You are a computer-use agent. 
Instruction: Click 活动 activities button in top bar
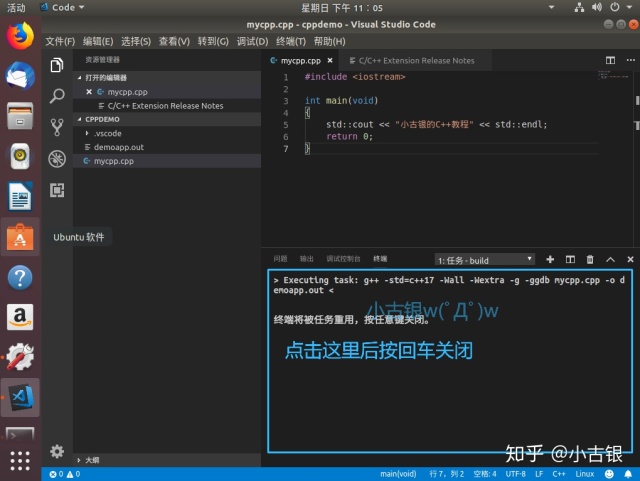click(x=16, y=7)
